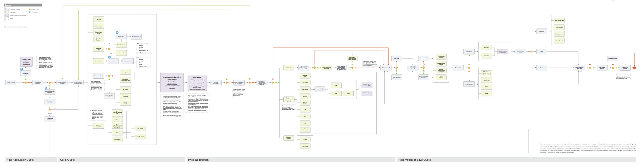The height and width of the screenshot is (166, 644).
Task: Click the Questions, Actions legend swatch
Action: (x=7, y=9)
